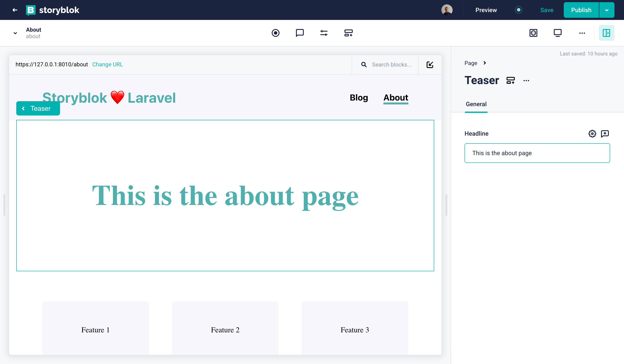Open the Blog nav link
Screen dimensions: 624x364
[359, 97]
